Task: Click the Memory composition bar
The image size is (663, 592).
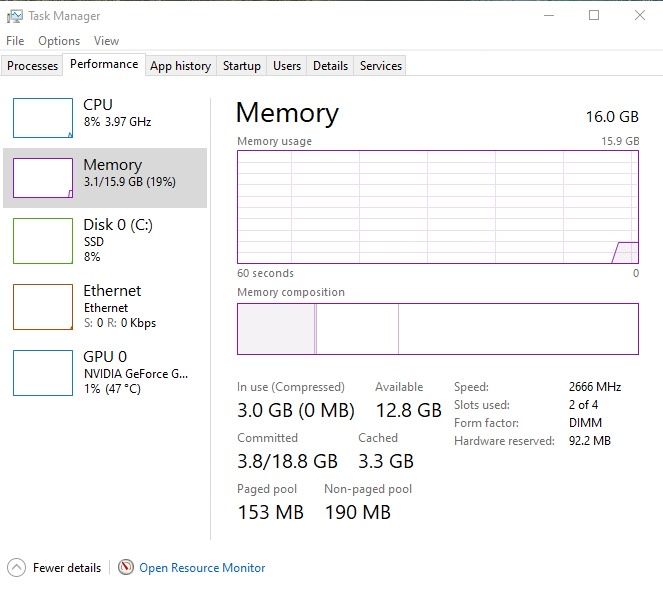Action: [x=437, y=329]
